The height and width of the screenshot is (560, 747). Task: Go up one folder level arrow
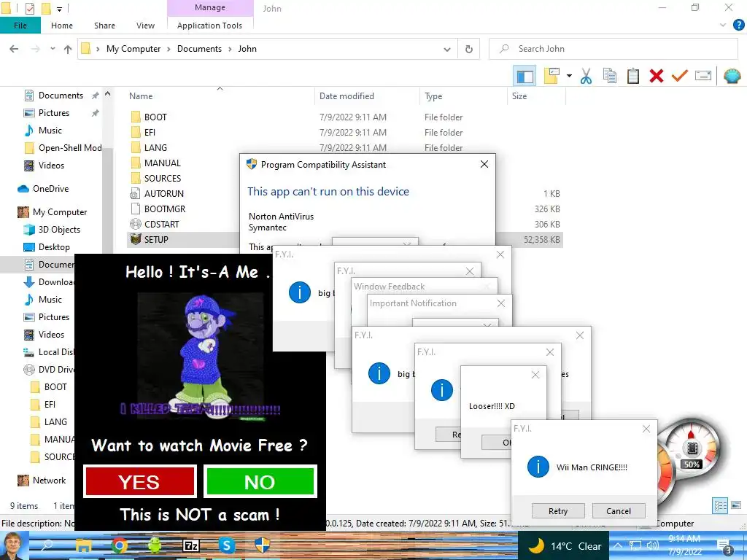pyautogui.click(x=68, y=49)
